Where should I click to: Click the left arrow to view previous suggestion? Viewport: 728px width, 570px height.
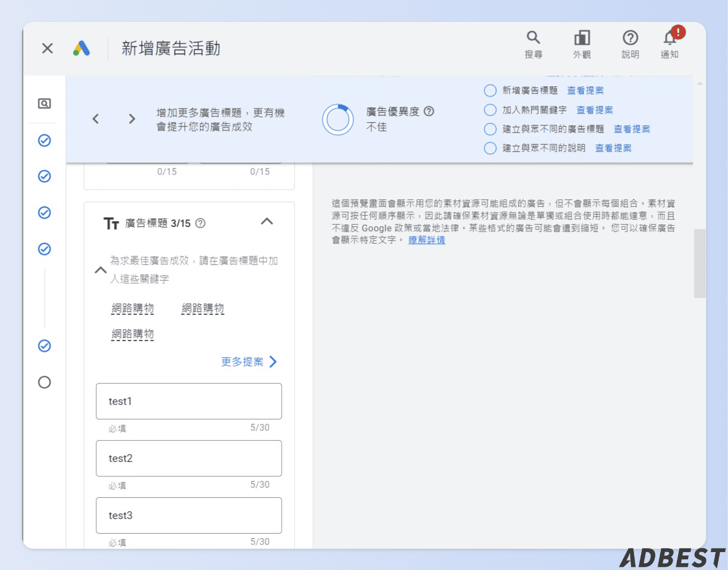95,119
